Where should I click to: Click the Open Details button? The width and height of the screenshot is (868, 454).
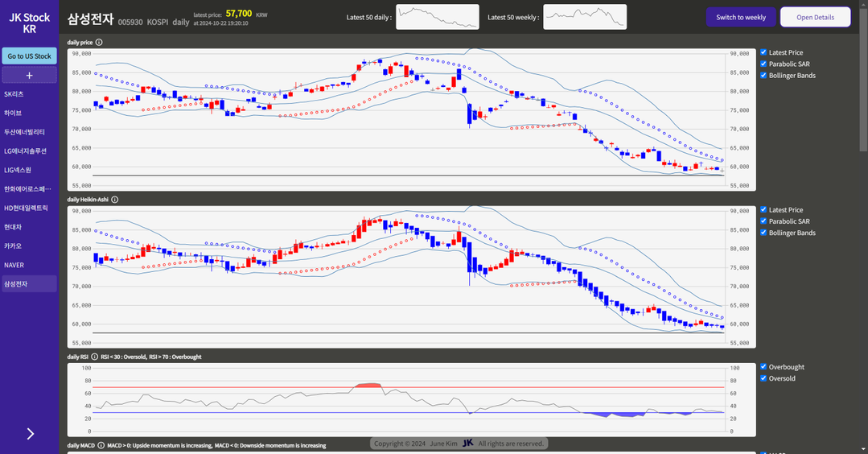(x=815, y=17)
